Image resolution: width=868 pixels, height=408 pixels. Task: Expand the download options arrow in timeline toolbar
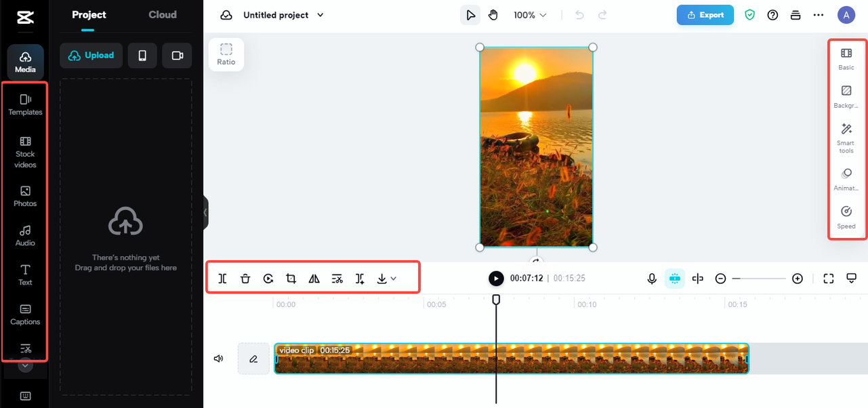click(x=393, y=279)
